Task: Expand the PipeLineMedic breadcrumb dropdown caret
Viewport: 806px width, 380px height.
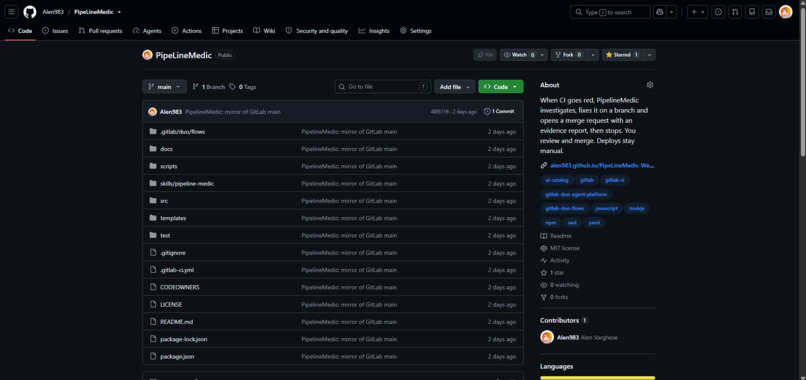Action: pos(119,12)
